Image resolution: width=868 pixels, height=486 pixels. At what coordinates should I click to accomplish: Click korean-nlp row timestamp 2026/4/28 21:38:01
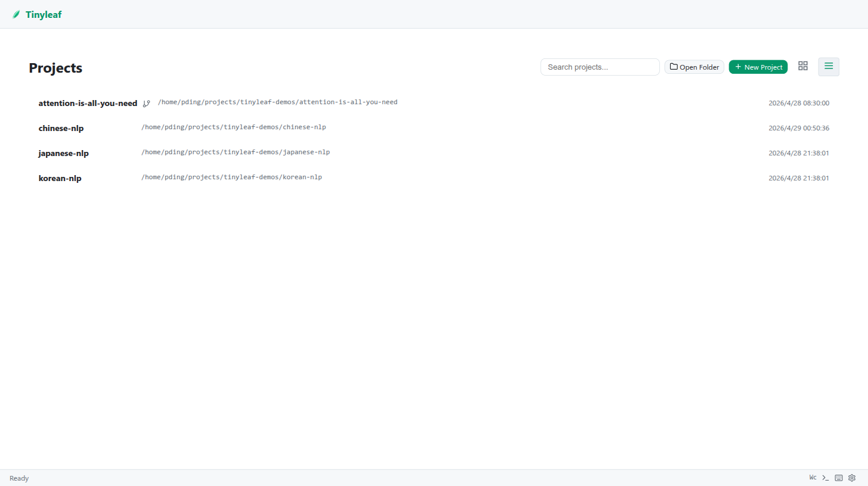(x=799, y=178)
